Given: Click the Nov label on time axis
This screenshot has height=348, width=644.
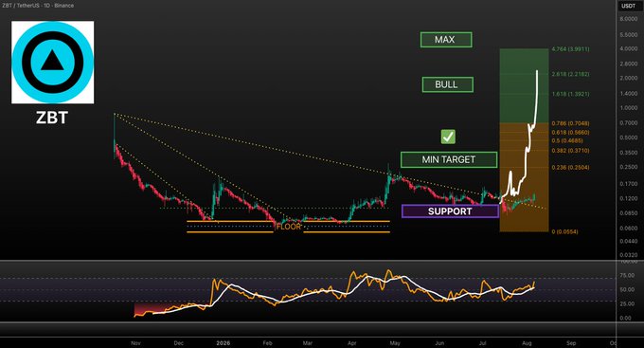Looking at the screenshot, I should click(135, 342).
